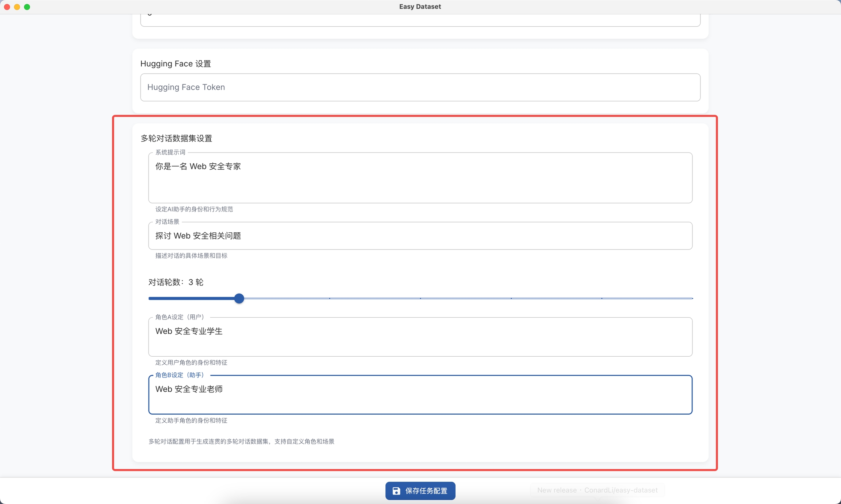Click the floppy disk save icon
The width and height of the screenshot is (841, 504).
(x=396, y=491)
